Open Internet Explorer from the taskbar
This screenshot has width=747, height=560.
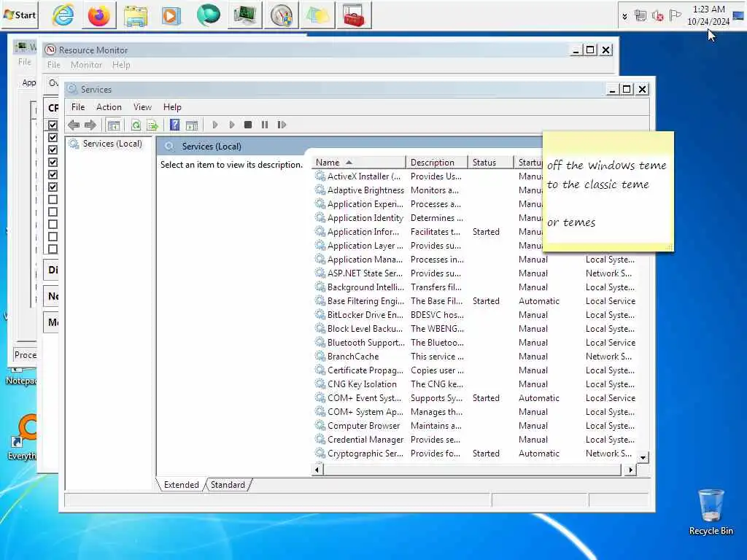(x=63, y=15)
